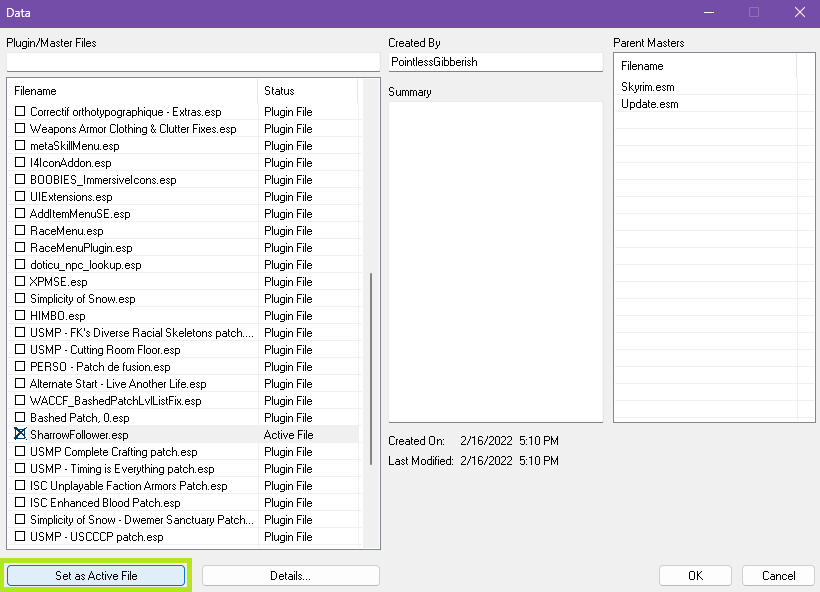
Task: Enable the AddItemMenuSE.esp checkbox
Action: coord(20,213)
